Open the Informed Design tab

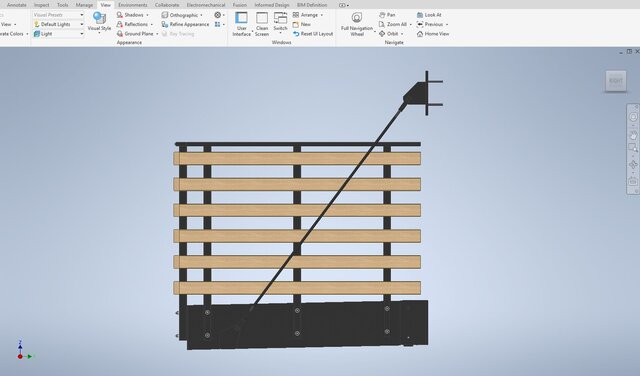[272, 5]
